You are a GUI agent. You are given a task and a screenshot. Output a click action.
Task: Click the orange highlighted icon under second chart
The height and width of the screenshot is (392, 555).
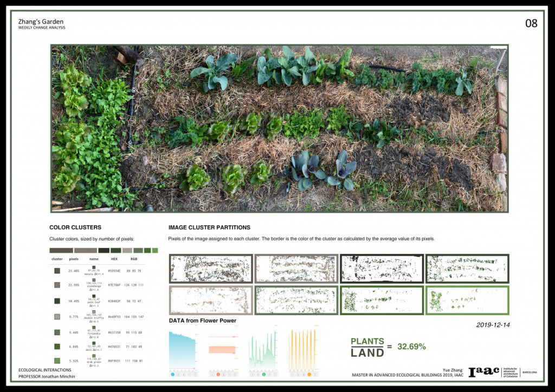pos(218,374)
